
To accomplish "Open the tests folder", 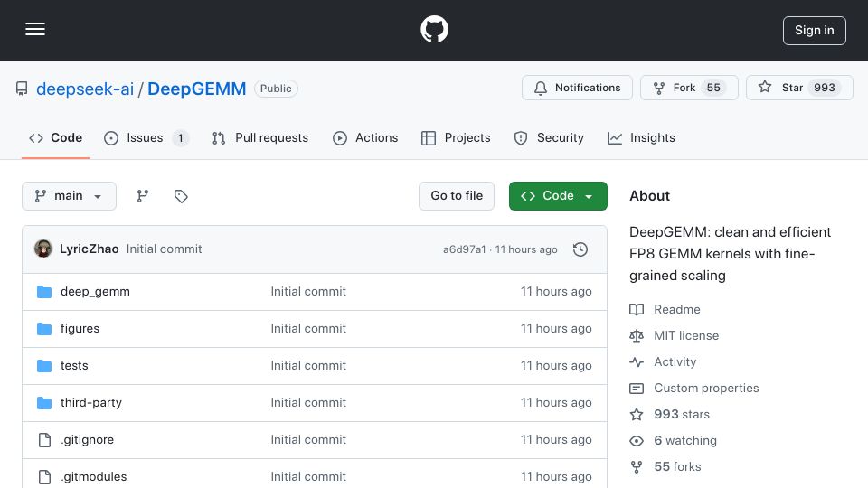I will point(74,366).
